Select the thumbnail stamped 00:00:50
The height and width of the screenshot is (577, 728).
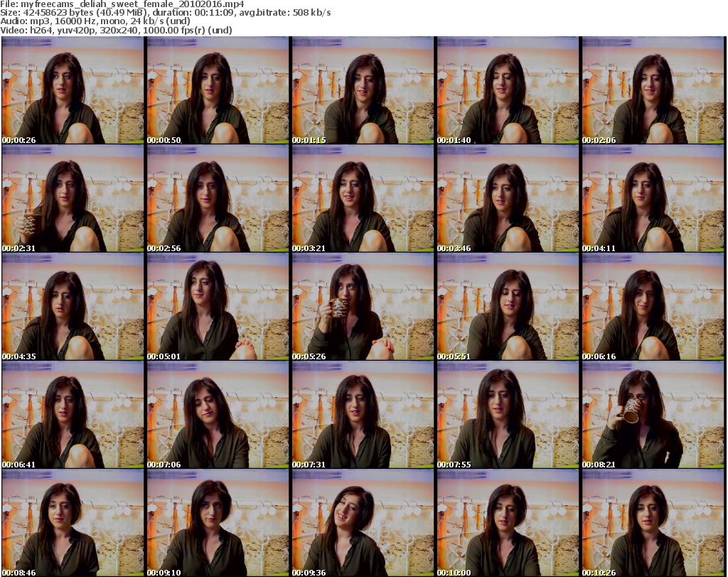(218, 90)
